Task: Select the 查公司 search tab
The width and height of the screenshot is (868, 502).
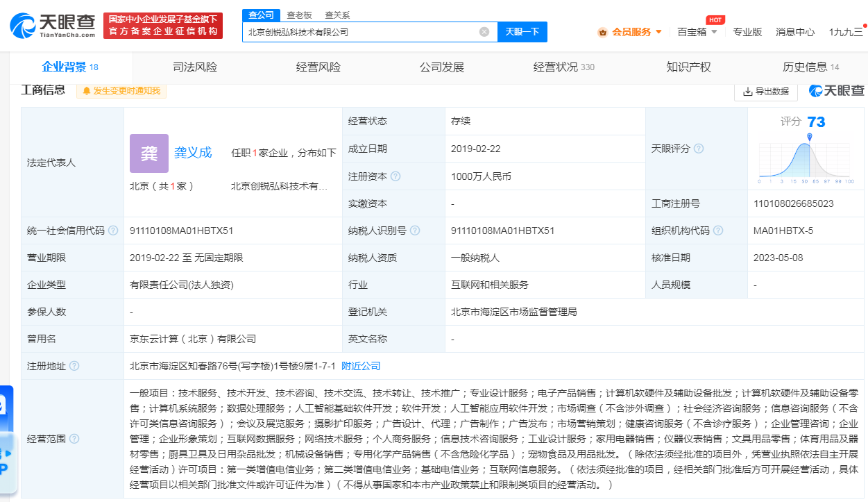Action: [x=262, y=15]
